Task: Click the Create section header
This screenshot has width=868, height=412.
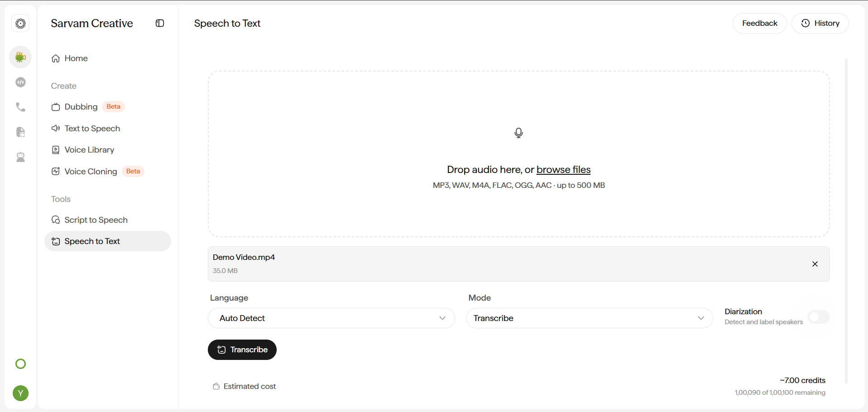Action: pyautogui.click(x=64, y=86)
